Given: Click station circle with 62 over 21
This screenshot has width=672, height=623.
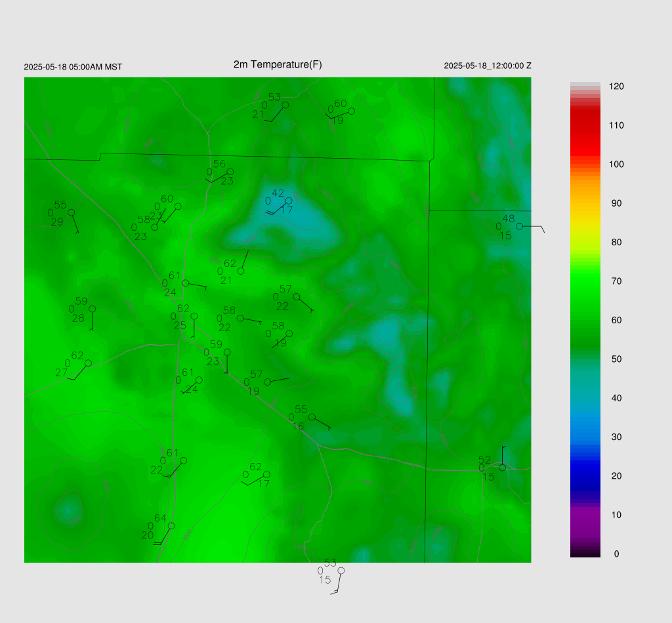Looking at the screenshot, I should coord(241,271).
